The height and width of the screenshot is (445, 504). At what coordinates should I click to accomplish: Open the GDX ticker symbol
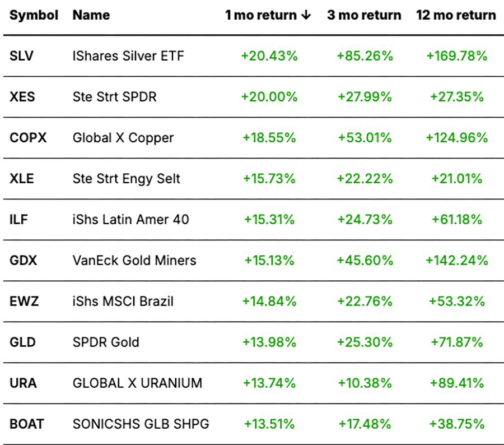tap(23, 261)
